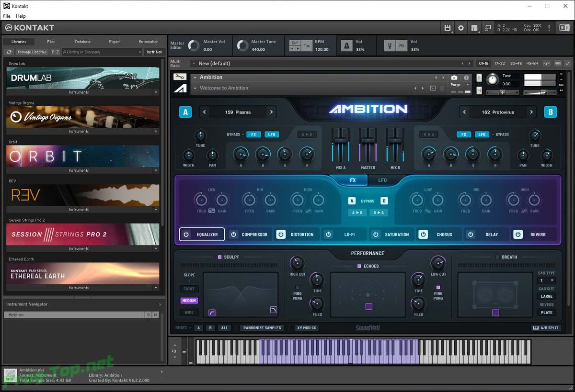
Task: Go to previous sound for layer A
Action: tap(205, 112)
